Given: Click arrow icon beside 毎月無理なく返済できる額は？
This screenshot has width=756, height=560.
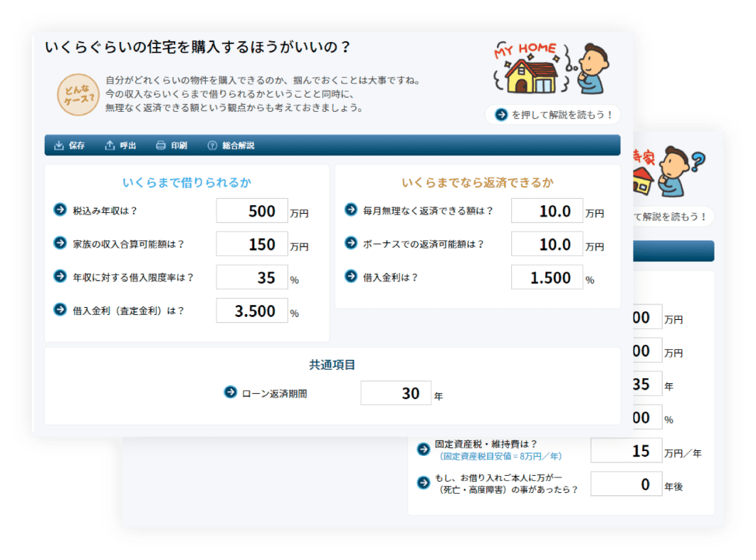Looking at the screenshot, I should [350, 209].
